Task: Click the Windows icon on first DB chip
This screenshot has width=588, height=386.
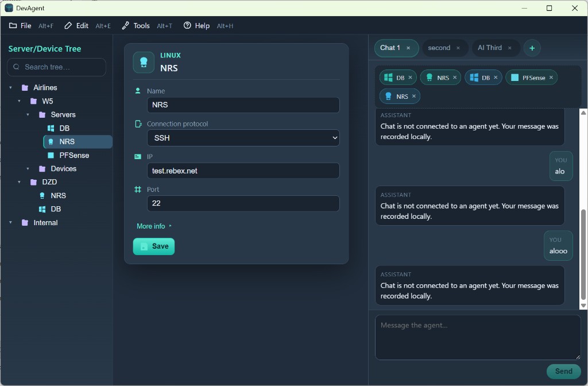Action: (389, 78)
